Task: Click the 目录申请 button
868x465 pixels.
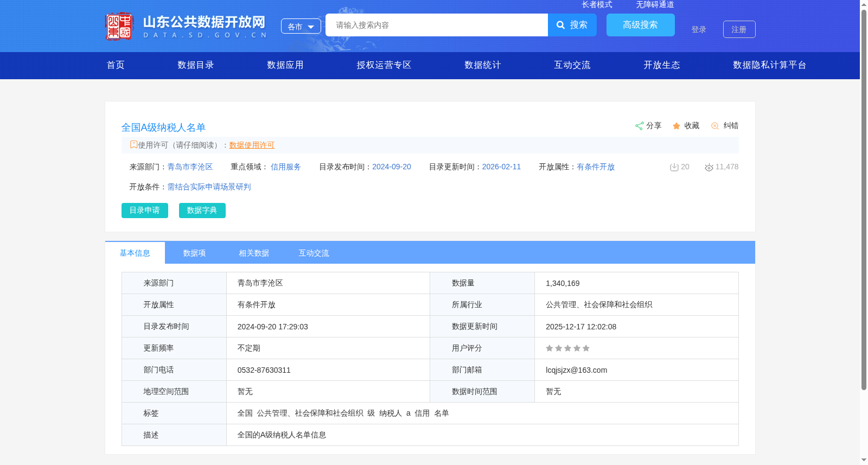Action: [145, 211]
